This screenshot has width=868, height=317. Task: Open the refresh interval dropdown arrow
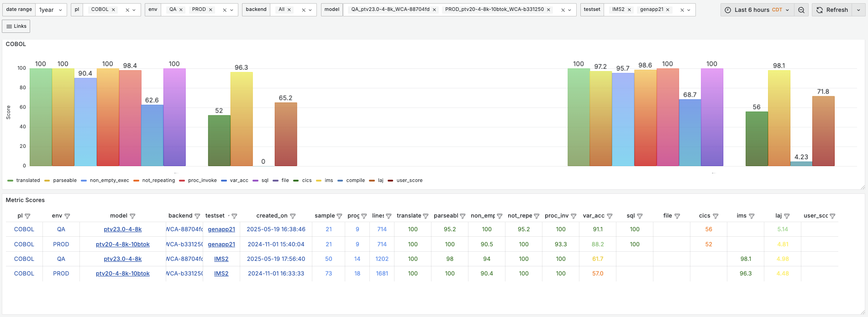coord(858,10)
